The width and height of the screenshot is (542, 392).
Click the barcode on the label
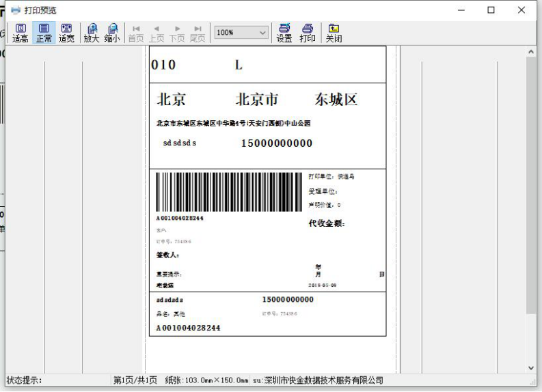[229, 192]
